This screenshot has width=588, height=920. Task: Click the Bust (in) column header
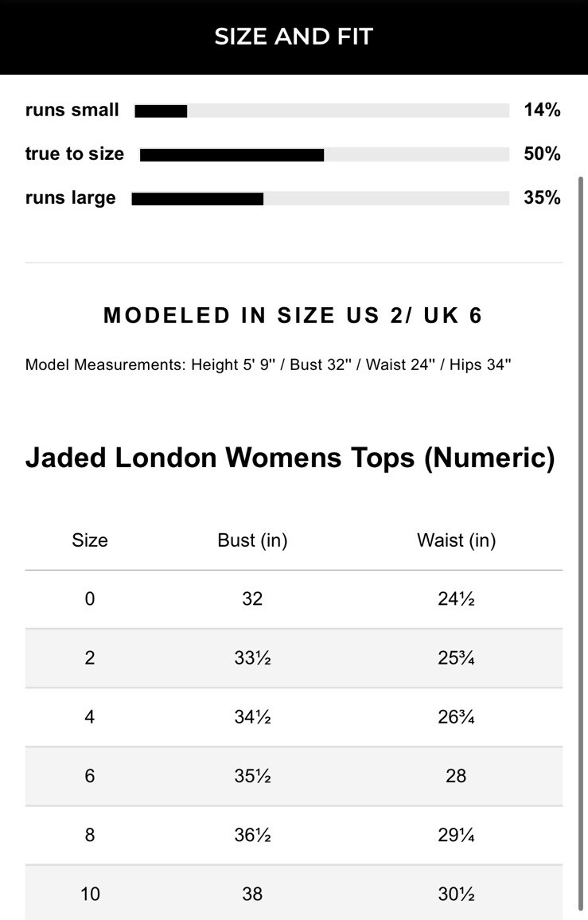[x=252, y=540]
